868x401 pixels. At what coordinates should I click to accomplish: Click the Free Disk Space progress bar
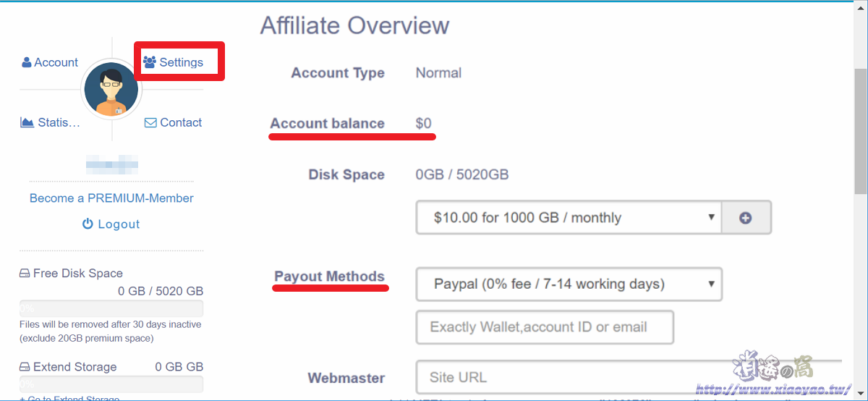tap(111, 309)
